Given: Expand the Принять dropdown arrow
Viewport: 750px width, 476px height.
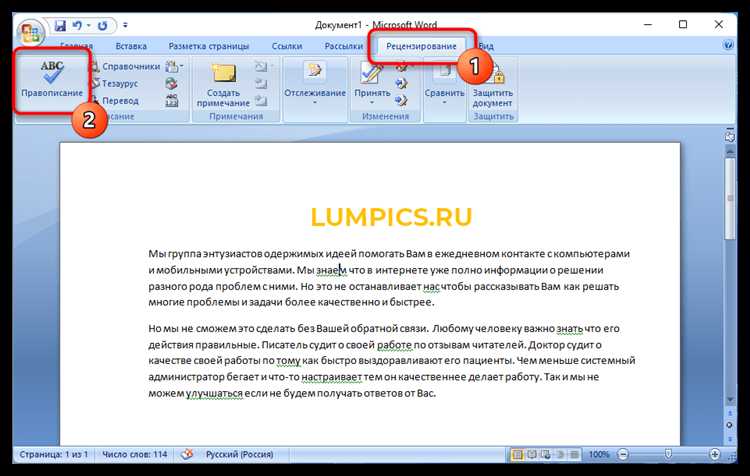Looking at the screenshot, I should (372, 102).
